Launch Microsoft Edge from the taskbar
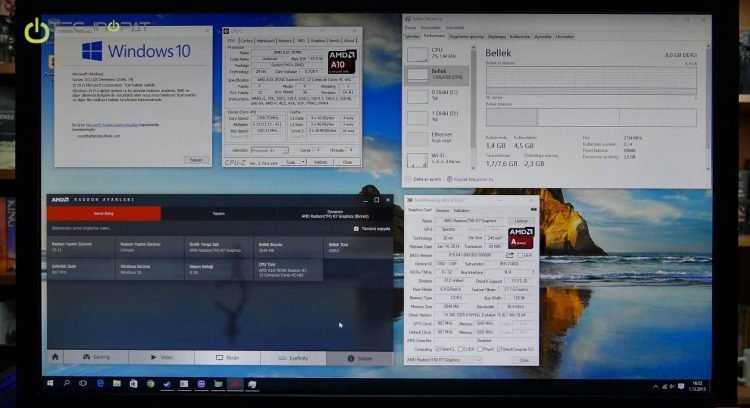The image size is (750, 408). coord(100,384)
